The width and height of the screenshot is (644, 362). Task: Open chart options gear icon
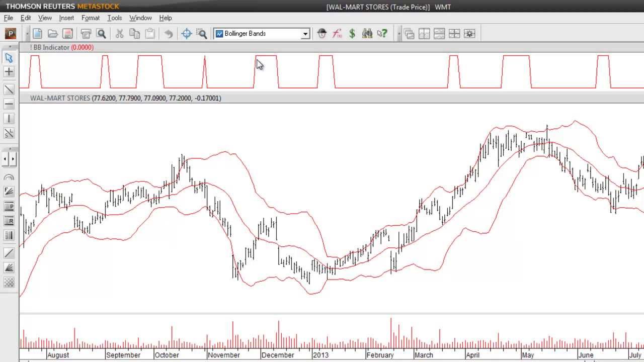(x=469, y=34)
